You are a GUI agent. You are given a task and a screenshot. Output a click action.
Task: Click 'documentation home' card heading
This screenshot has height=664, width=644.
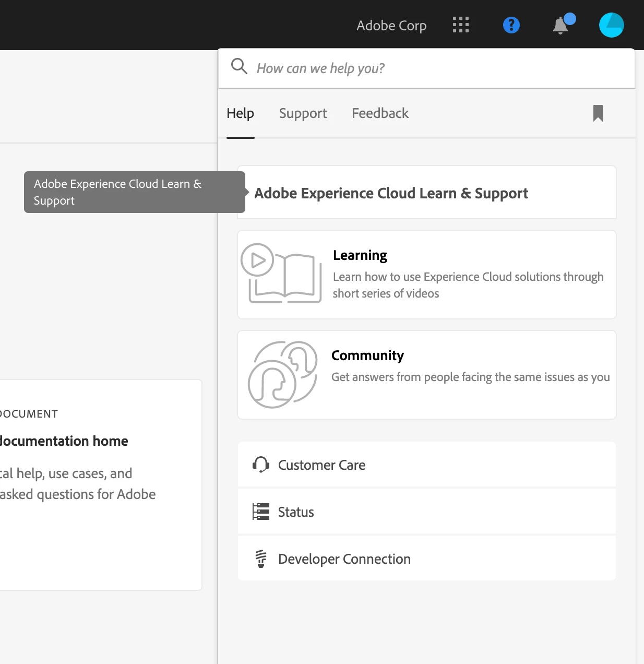tap(64, 441)
